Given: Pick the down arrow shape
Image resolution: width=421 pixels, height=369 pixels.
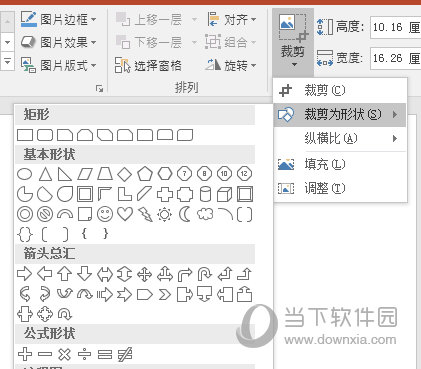Looking at the screenshot, I should click(84, 274).
